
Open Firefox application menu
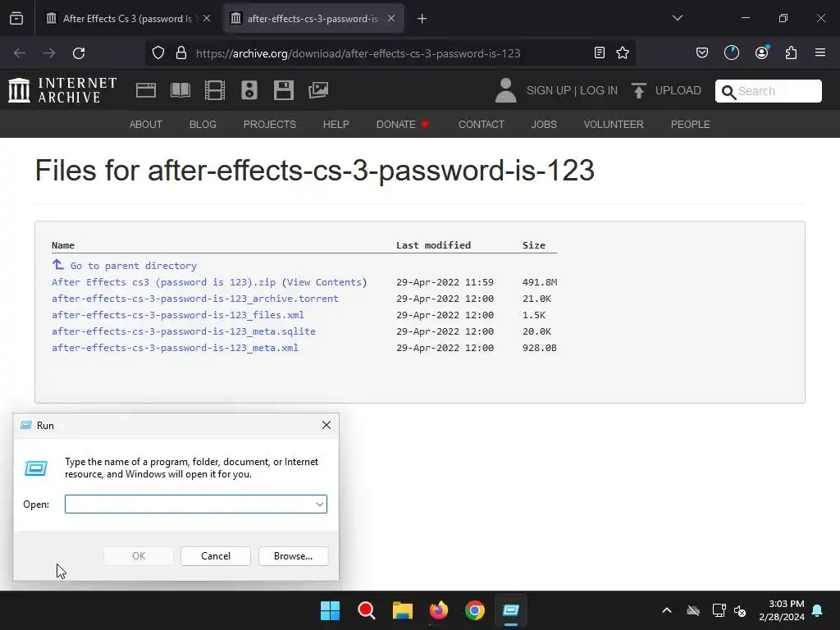(820, 52)
